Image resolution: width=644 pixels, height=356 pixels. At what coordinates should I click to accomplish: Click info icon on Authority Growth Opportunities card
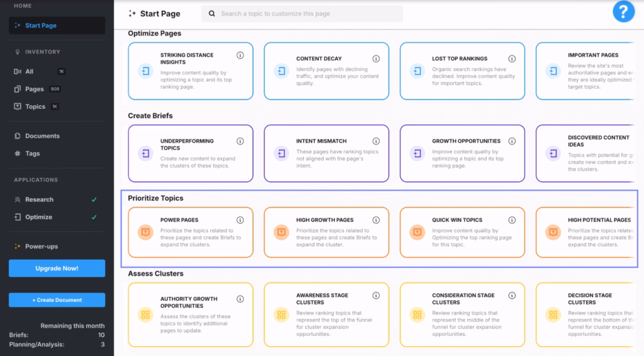click(x=240, y=299)
